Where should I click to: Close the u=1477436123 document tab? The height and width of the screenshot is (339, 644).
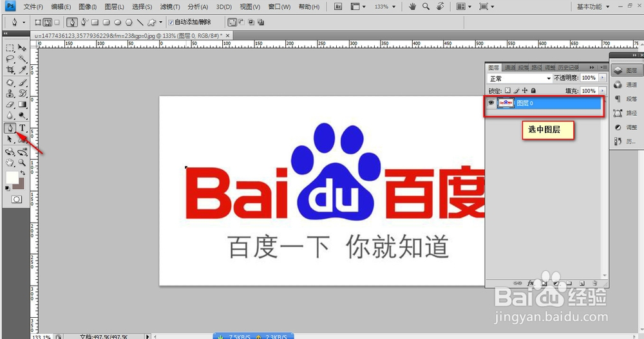tap(227, 36)
